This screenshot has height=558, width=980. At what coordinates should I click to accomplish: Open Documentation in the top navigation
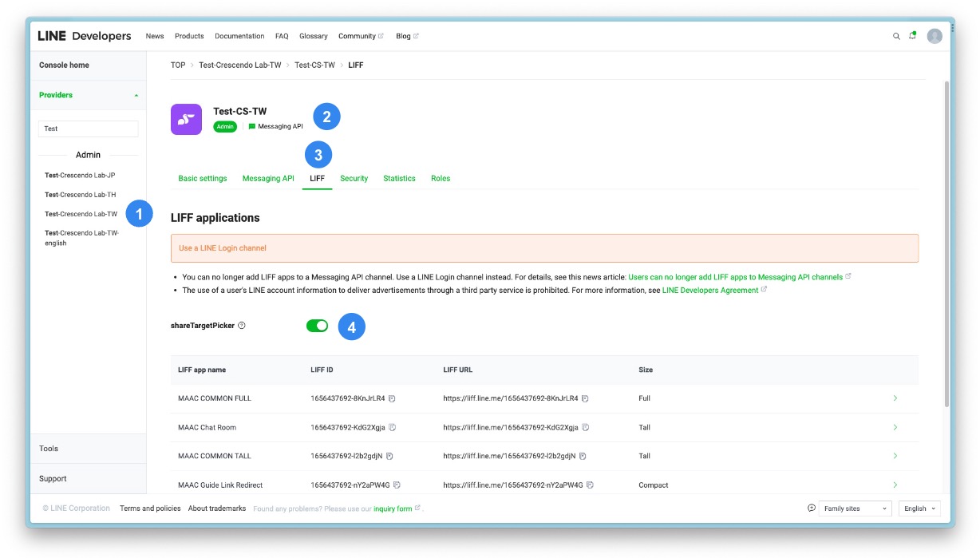coord(239,36)
